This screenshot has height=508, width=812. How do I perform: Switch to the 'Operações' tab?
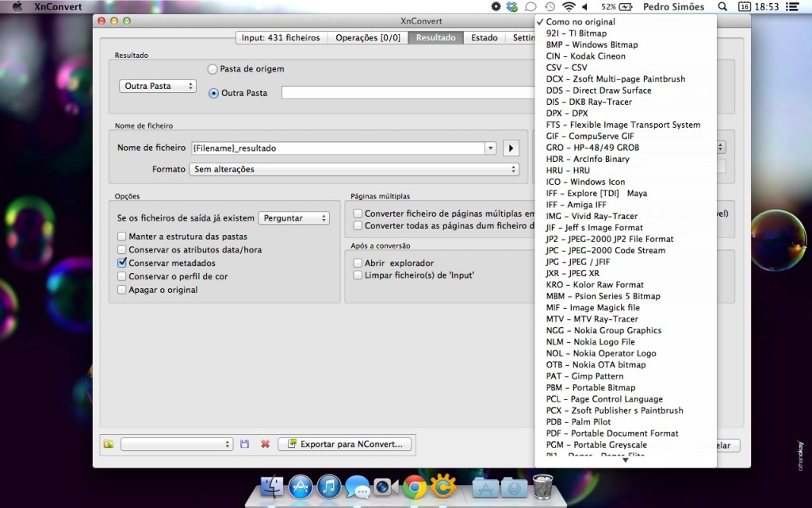point(368,37)
